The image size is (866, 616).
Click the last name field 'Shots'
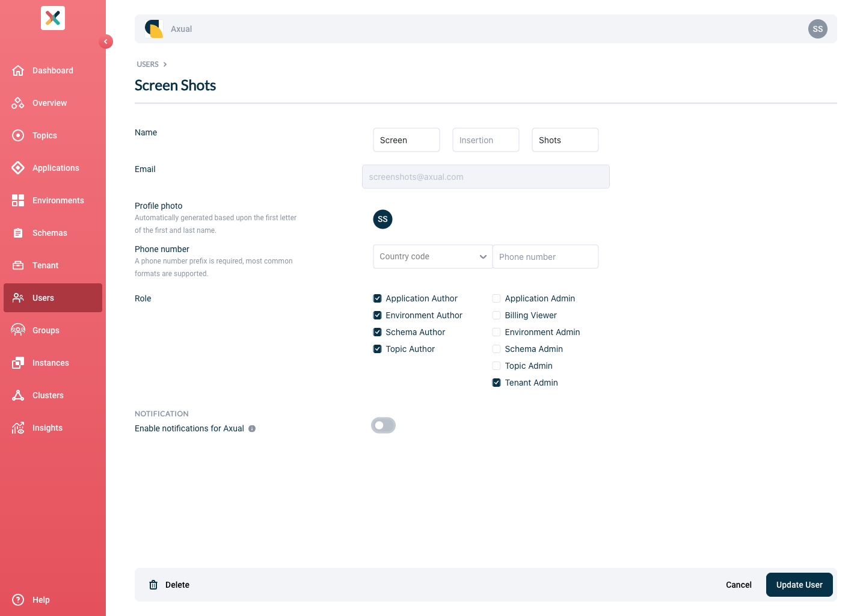coord(565,140)
